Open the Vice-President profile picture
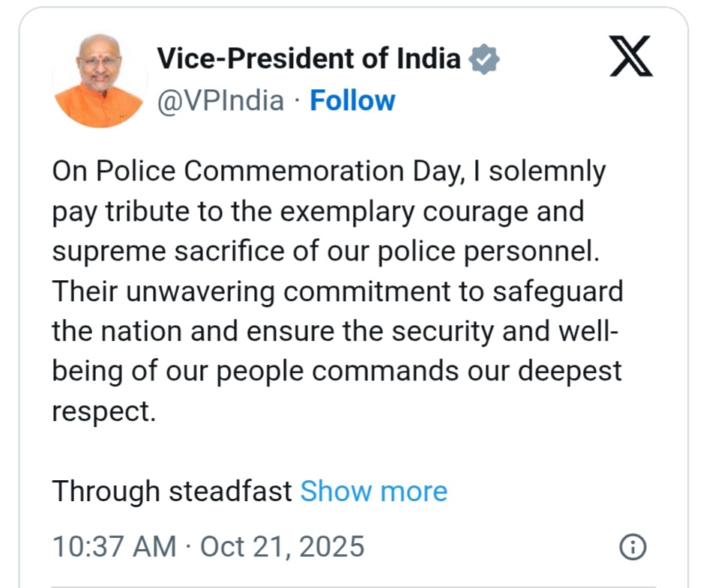 point(99,80)
